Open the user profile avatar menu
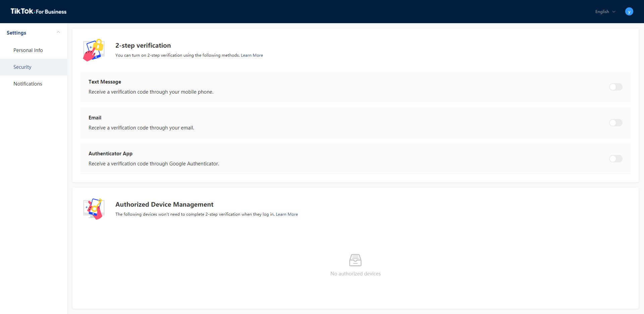This screenshot has height=314, width=644. click(x=629, y=12)
